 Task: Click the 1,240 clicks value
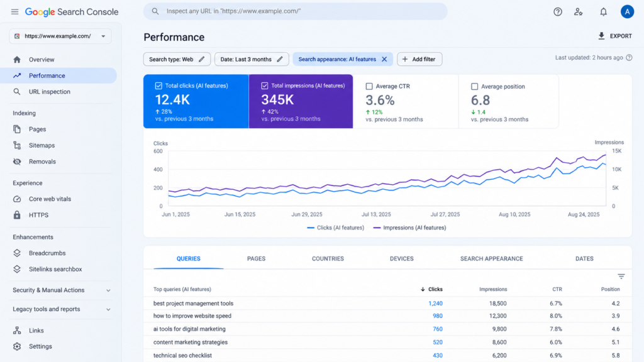435,304
